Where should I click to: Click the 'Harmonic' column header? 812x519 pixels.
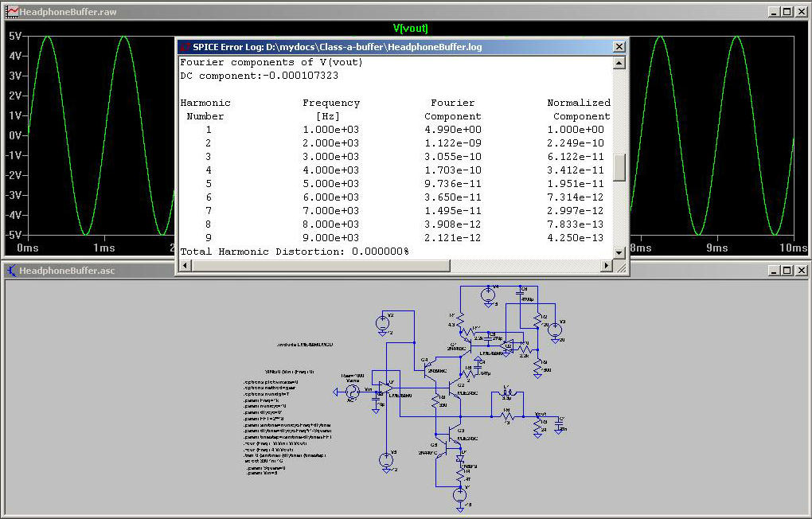click(205, 103)
